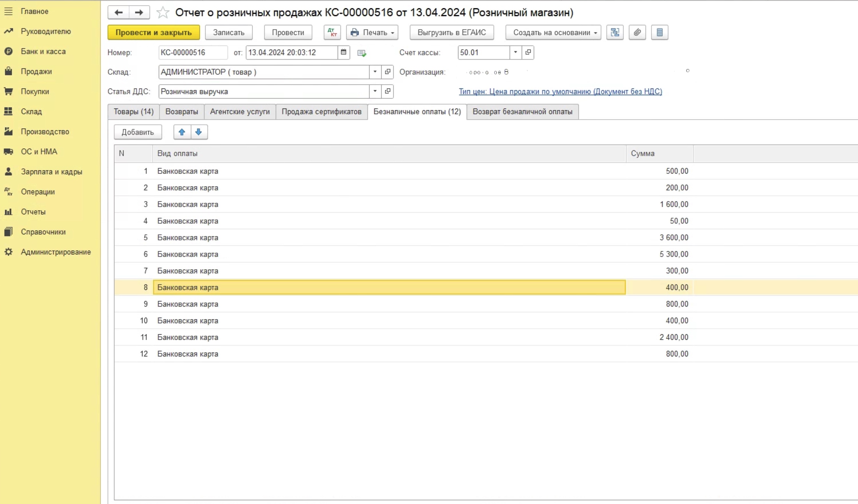The width and height of the screenshot is (858, 504).
Task: Click the Dt/Kt postings icon
Action: [x=332, y=32]
